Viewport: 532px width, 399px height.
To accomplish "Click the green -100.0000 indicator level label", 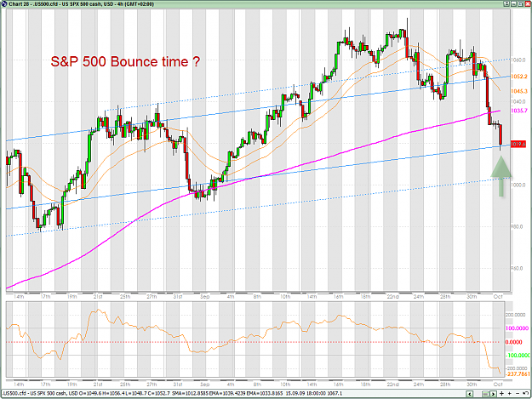I will coord(518,356).
